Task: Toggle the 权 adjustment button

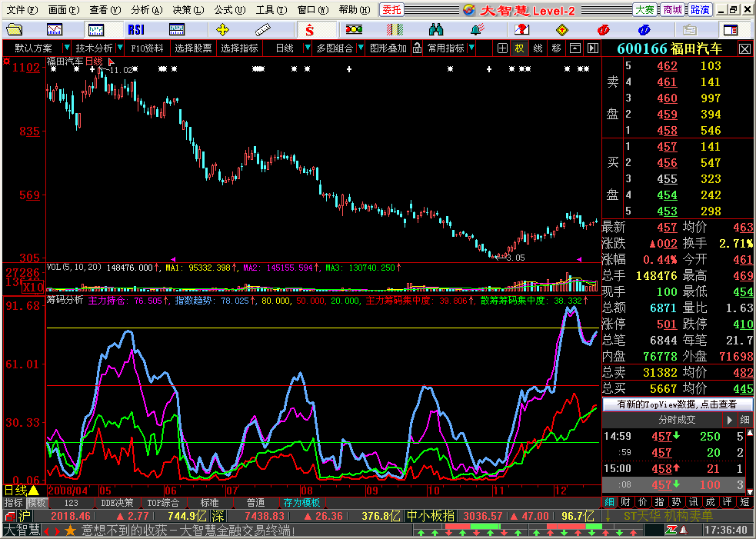Action: (519, 48)
